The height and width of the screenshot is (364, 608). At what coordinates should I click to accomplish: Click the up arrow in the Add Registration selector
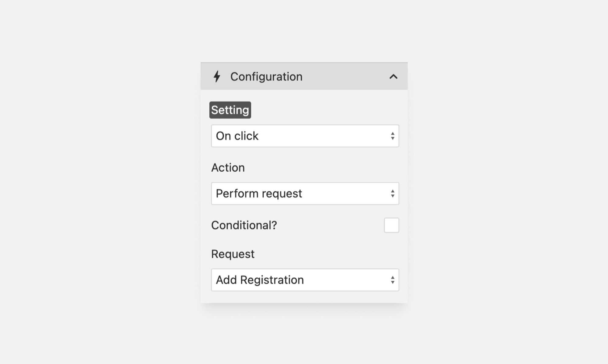[393, 277]
